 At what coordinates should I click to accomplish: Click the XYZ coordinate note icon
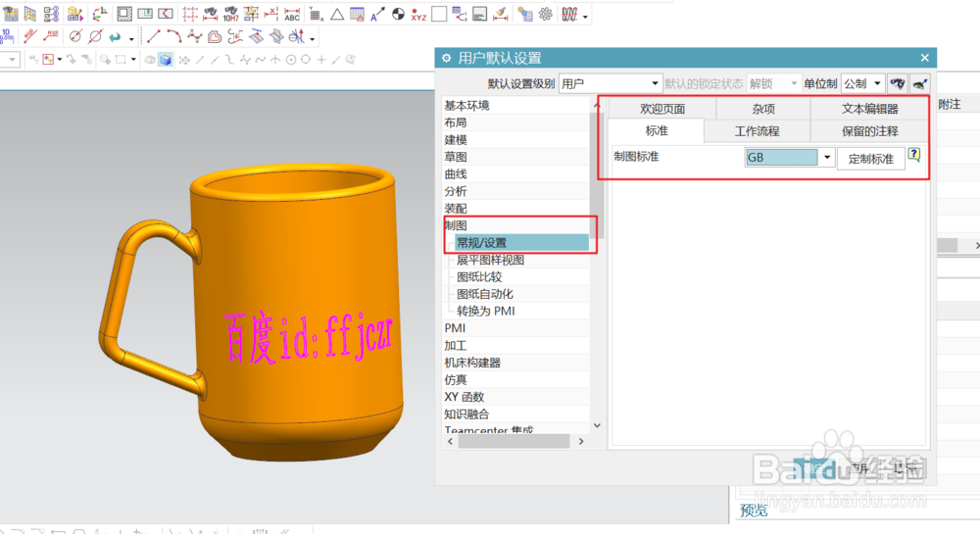coord(418,15)
